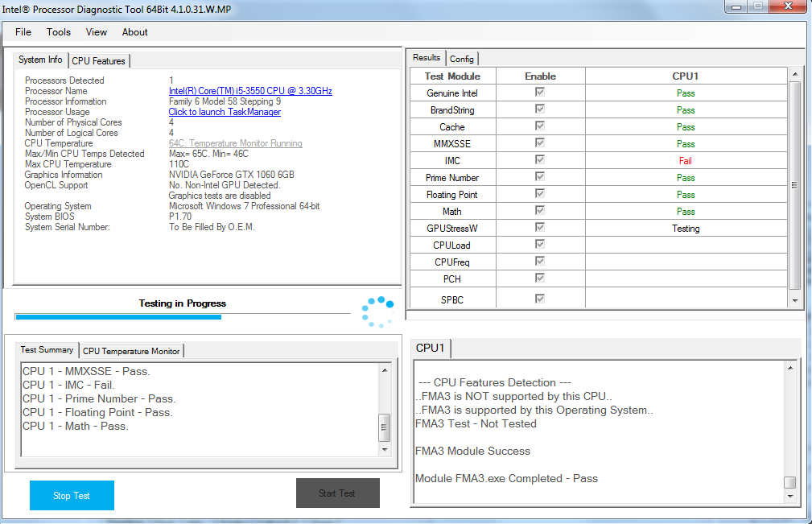Toggle the Prime Number enable checkbox
Image resolution: width=812 pixels, height=524 pixels.
coord(540,176)
